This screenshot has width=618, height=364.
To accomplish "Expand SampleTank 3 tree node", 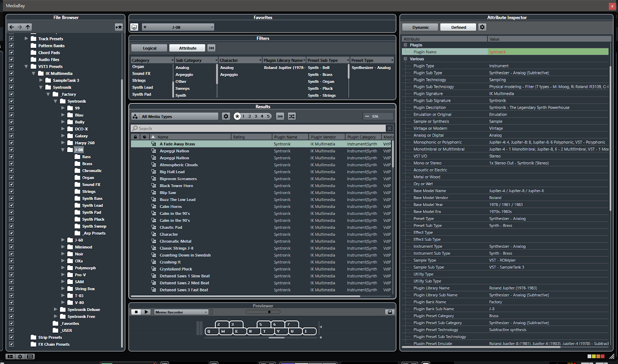I will point(41,80).
